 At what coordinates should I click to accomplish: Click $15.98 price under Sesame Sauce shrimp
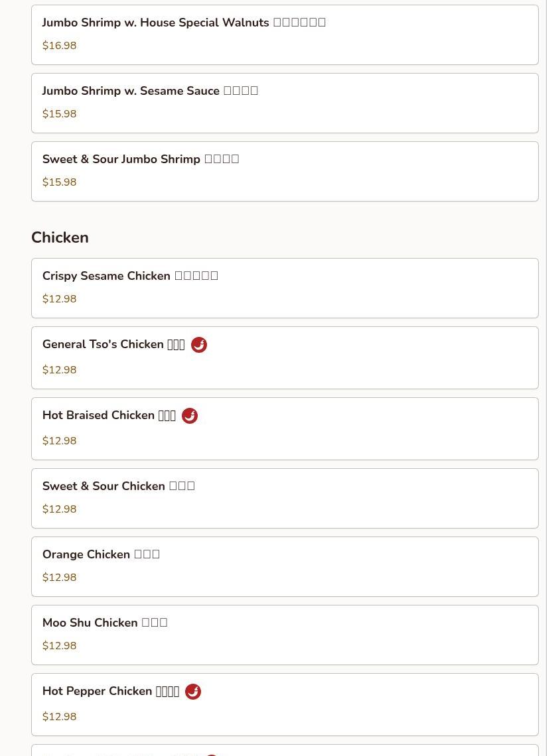[59, 114]
